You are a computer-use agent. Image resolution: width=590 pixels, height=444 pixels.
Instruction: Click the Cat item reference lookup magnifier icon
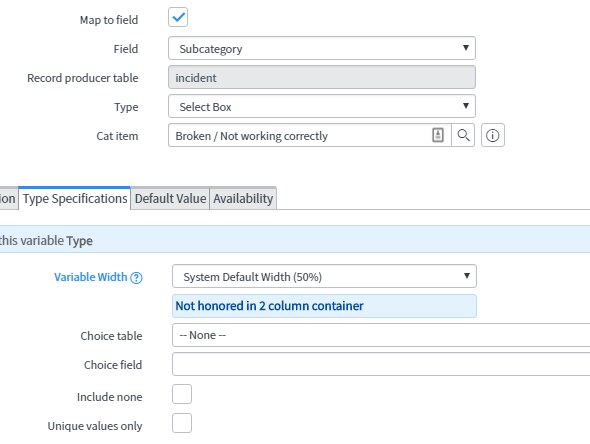[463, 135]
